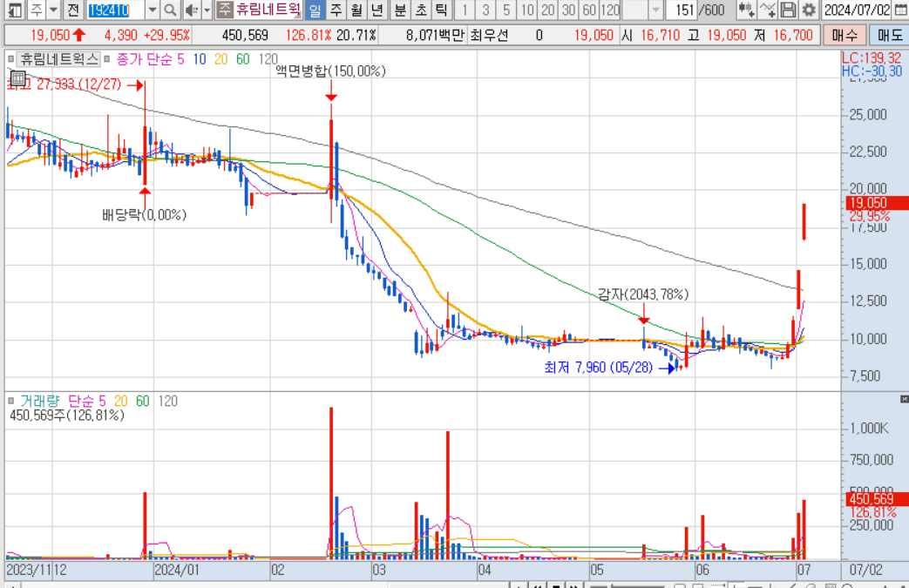Click the red 19,050 price tag on the axis
Image resolution: width=909 pixels, height=588 pixels.
click(x=877, y=203)
